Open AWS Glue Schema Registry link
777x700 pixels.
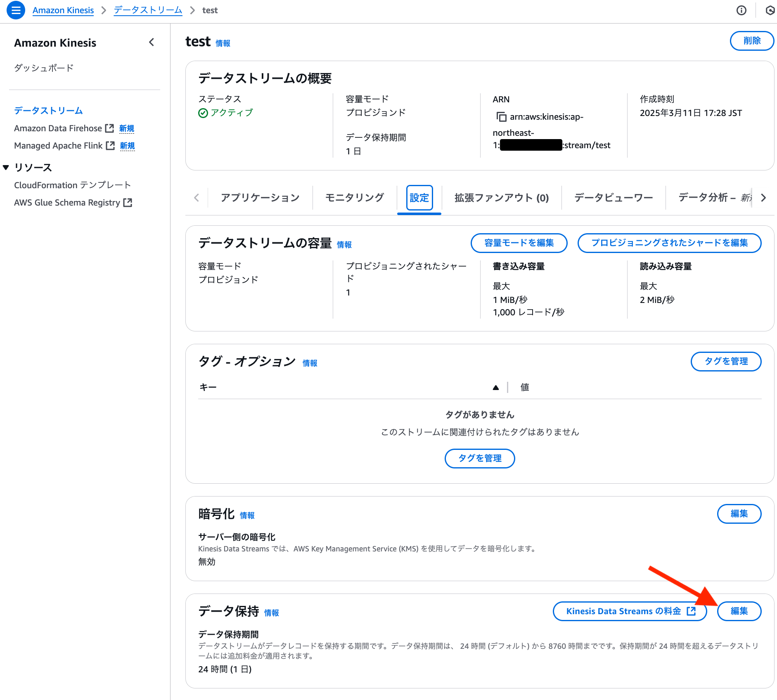67,203
